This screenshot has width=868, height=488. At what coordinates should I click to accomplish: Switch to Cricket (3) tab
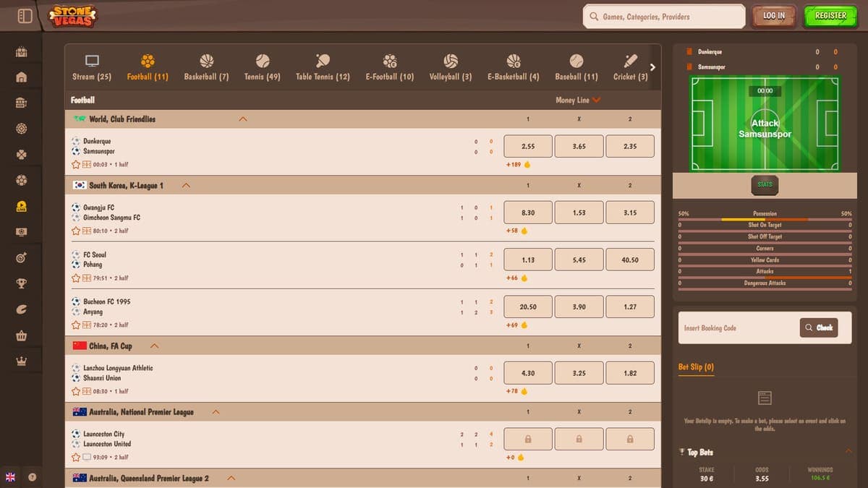(631, 67)
